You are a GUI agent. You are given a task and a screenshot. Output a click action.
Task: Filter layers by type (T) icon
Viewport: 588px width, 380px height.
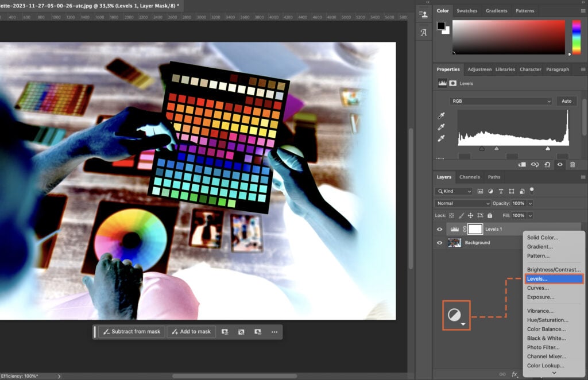point(501,191)
